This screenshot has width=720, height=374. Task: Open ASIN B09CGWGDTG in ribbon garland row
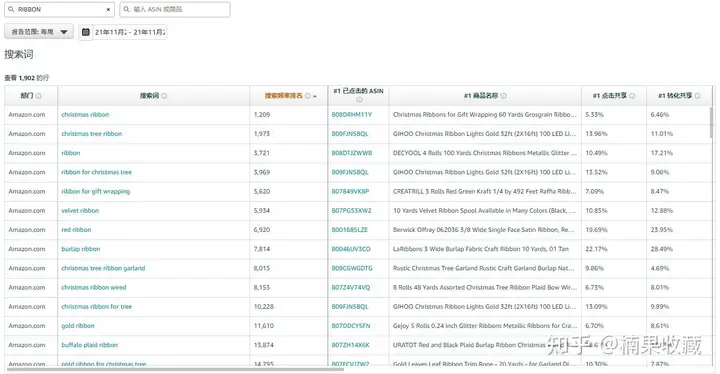click(x=352, y=268)
